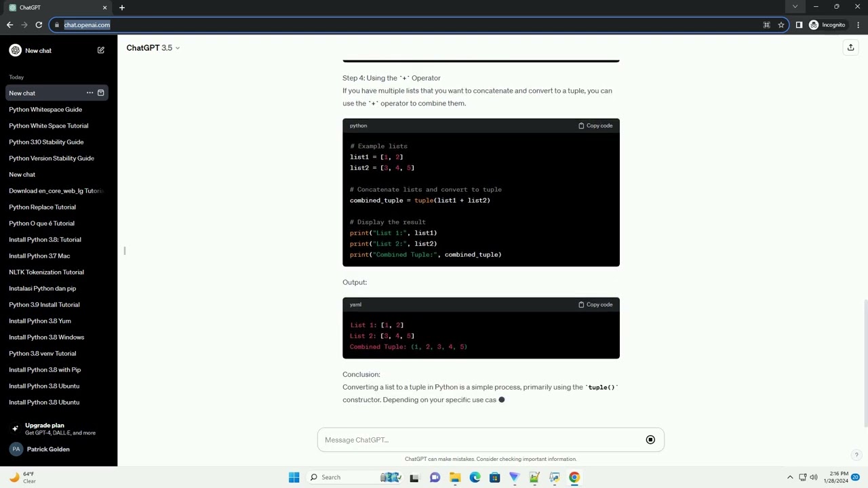The image size is (868, 488).
Task: Close the ChatGPT browser tab
Action: click(x=104, y=7)
